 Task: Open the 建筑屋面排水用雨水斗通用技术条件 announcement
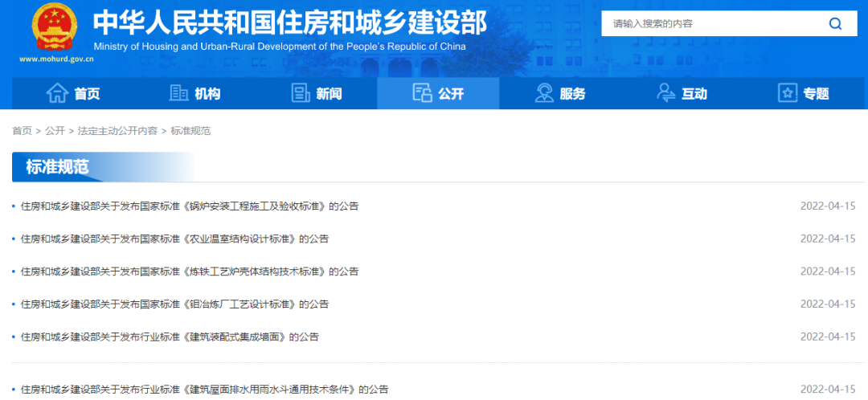click(x=204, y=389)
